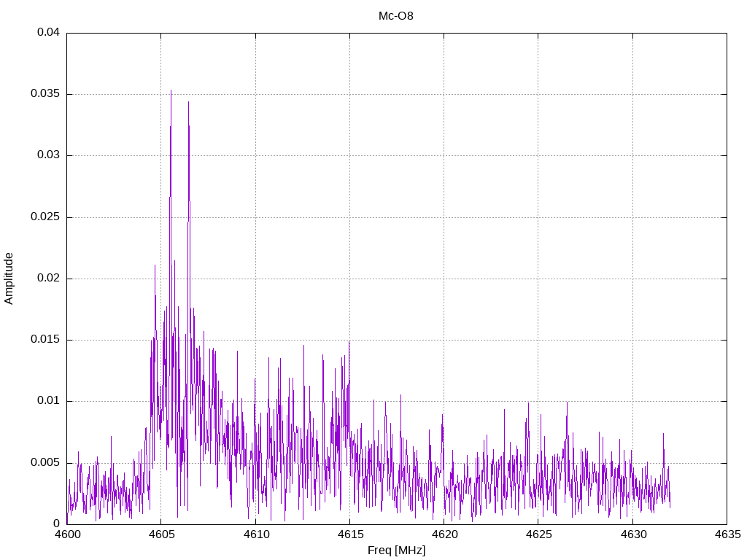
Task: Click the 4600 x-axis tick label
Action: (66, 534)
